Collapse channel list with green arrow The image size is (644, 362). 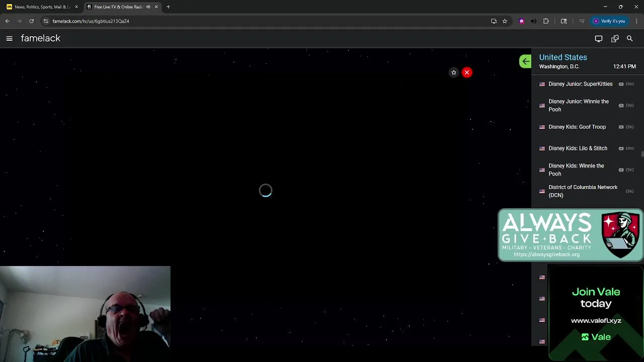[525, 61]
